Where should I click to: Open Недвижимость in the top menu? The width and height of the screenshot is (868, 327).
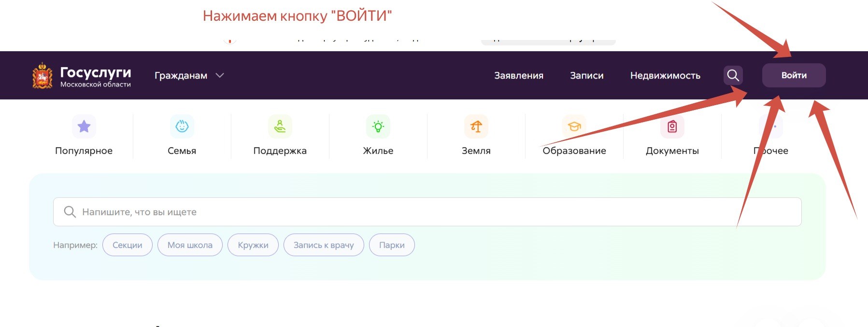coord(665,76)
